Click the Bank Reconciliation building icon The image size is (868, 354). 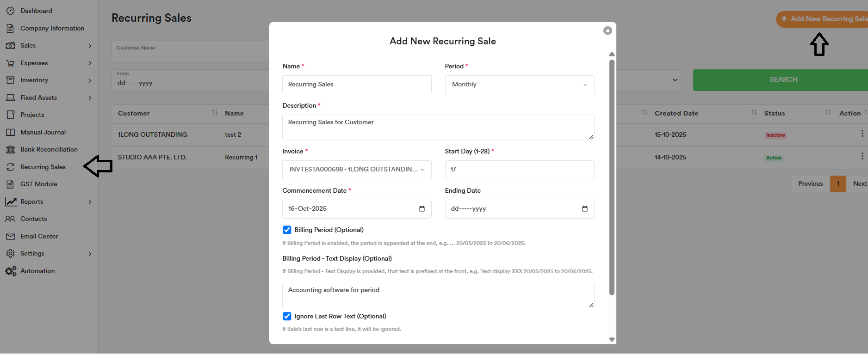(10, 149)
